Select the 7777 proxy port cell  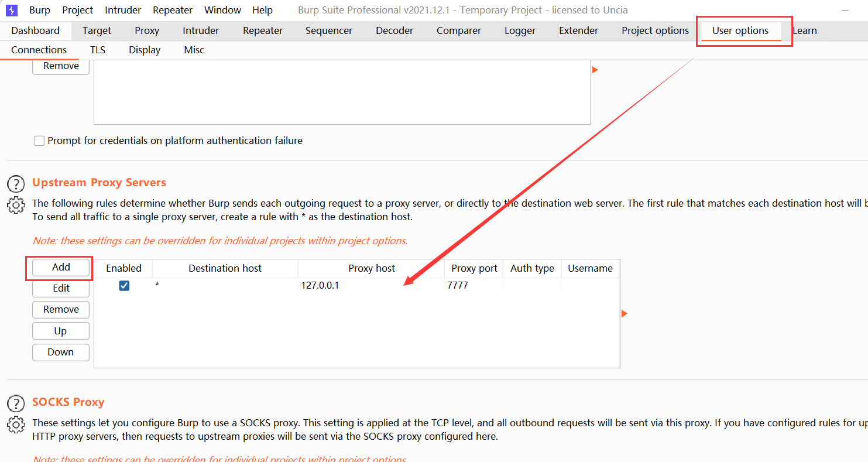(x=474, y=286)
